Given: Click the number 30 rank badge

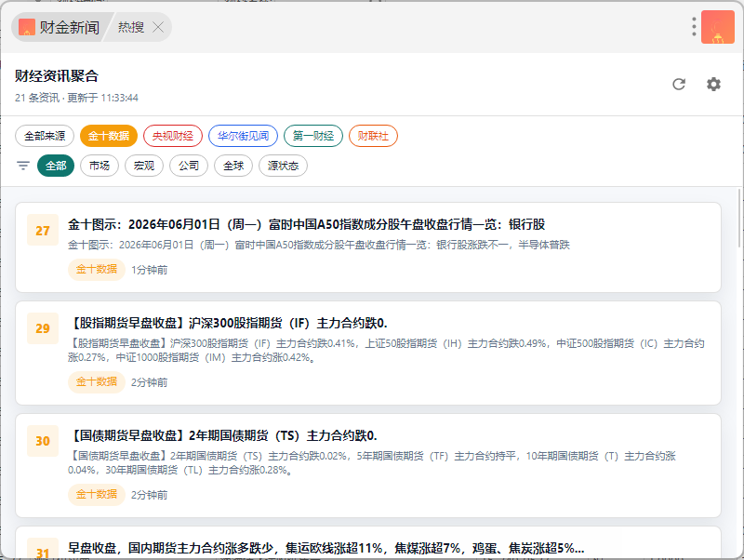Looking at the screenshot, I should (x=43, y=441).
